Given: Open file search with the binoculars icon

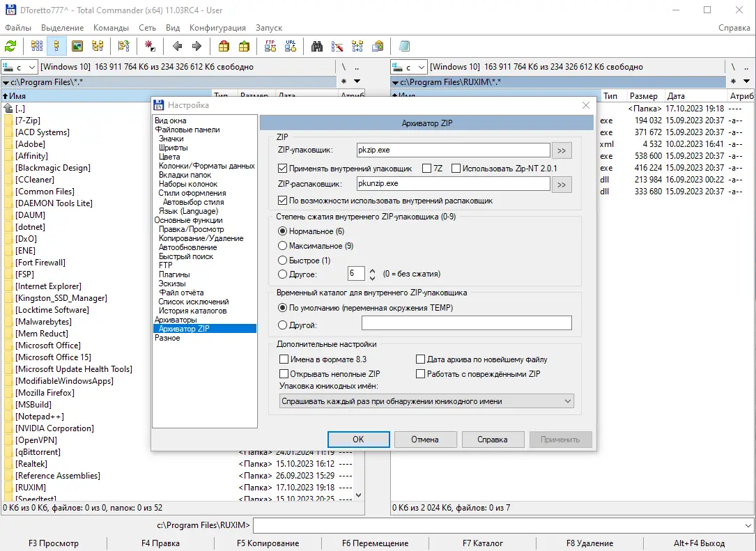Looking at the screenshot, I should (x=316, y=46).
